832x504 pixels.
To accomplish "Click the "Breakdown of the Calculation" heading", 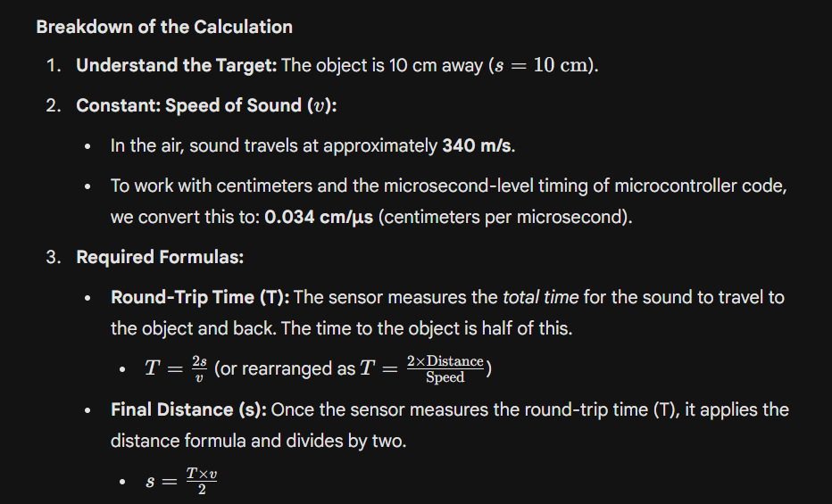I will 164,27.
